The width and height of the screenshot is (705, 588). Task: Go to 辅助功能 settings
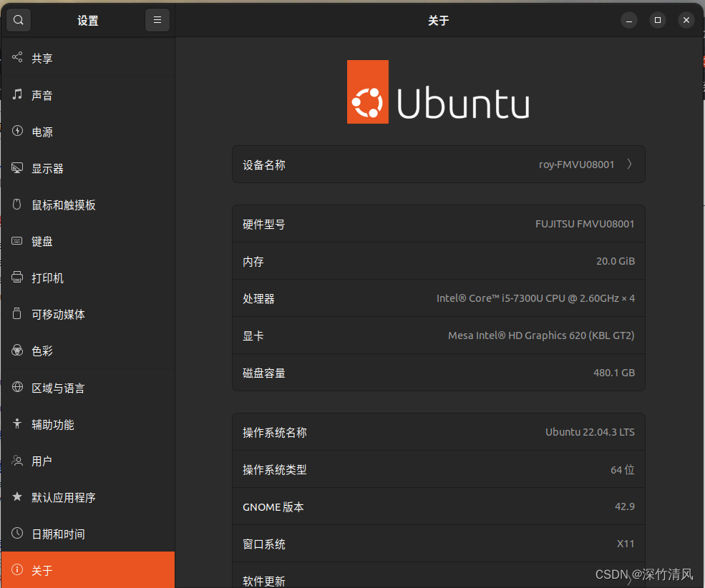point(88,425)
